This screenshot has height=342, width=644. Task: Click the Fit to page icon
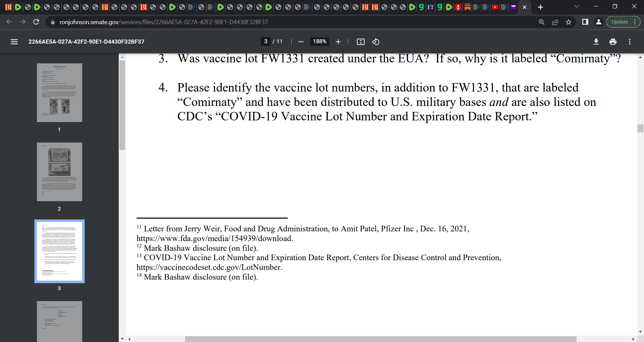[x=361, y=42]
